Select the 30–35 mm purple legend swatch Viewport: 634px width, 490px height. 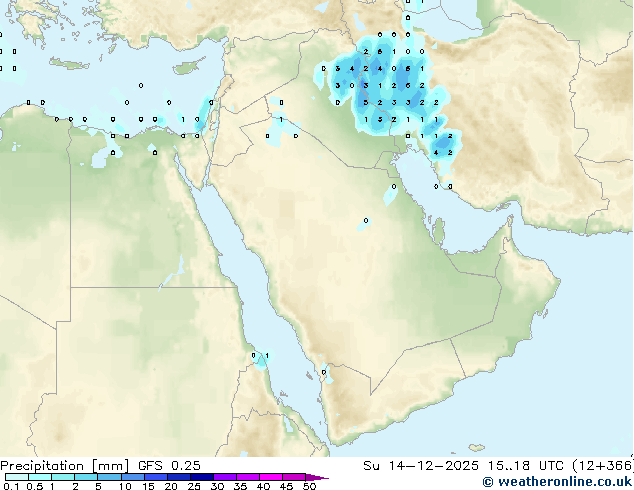[x=224, y=477]
